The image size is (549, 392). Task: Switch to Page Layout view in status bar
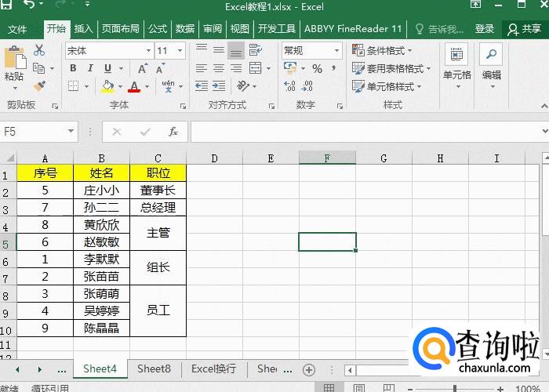click(x=358, y=387)
